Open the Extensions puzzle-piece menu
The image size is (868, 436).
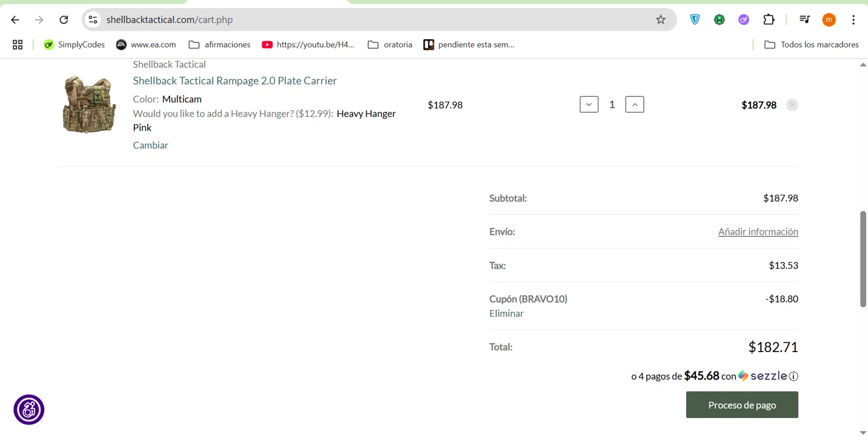point(768,20)
